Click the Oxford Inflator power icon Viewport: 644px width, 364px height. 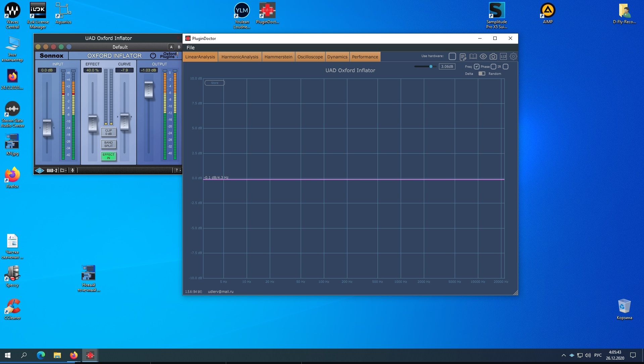(153, 56)
